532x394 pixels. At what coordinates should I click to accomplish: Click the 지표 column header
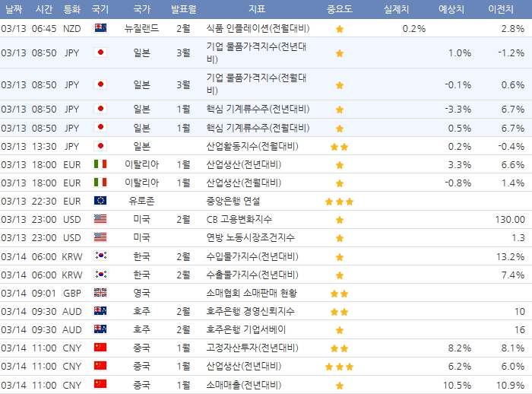[x=257, y=9]
